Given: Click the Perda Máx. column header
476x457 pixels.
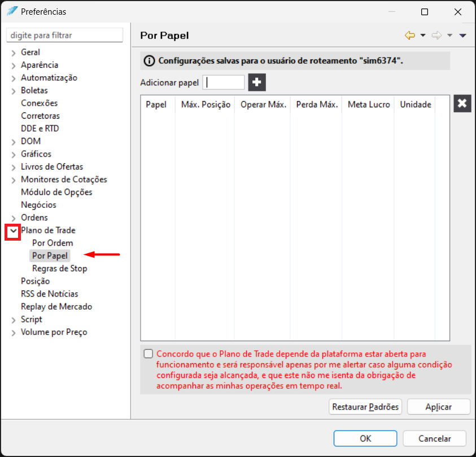Looking at the screenshot, I should coord(317,105).
